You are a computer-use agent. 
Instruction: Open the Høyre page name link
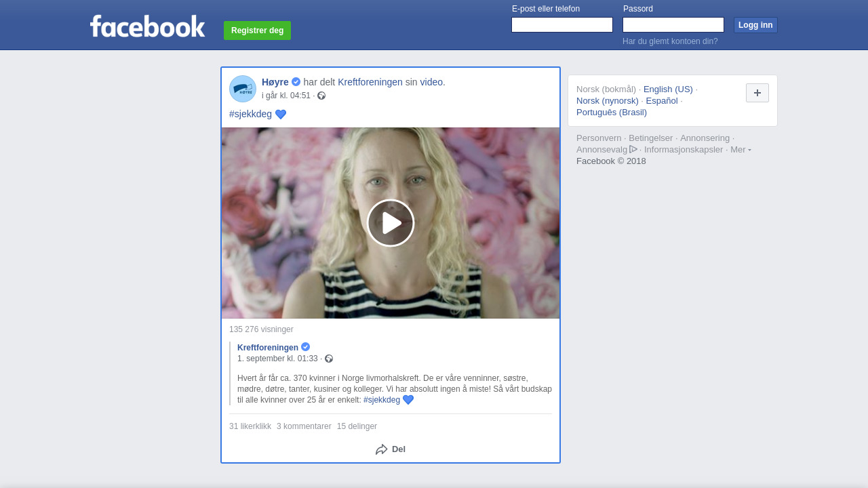pyautogui.click(x=275, y=82)
